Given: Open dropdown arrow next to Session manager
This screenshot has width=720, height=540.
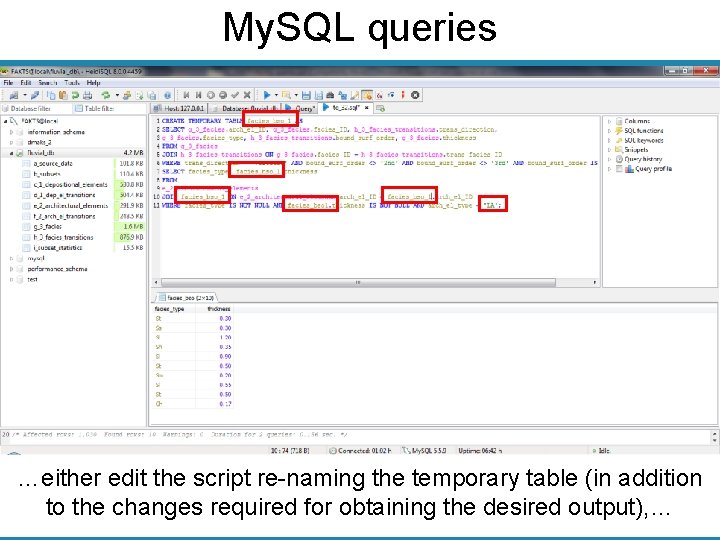Looking at the screenshot, I should 25,95.
